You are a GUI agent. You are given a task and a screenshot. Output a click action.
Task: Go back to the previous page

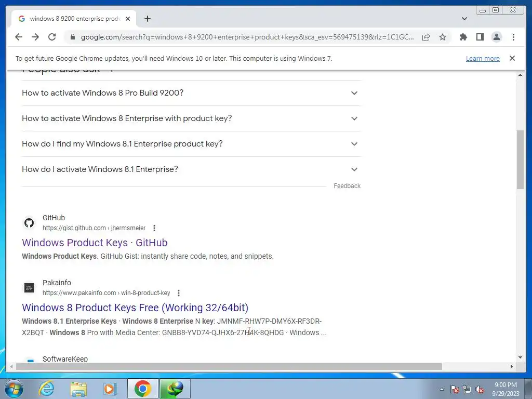click(x=19, y=37)
